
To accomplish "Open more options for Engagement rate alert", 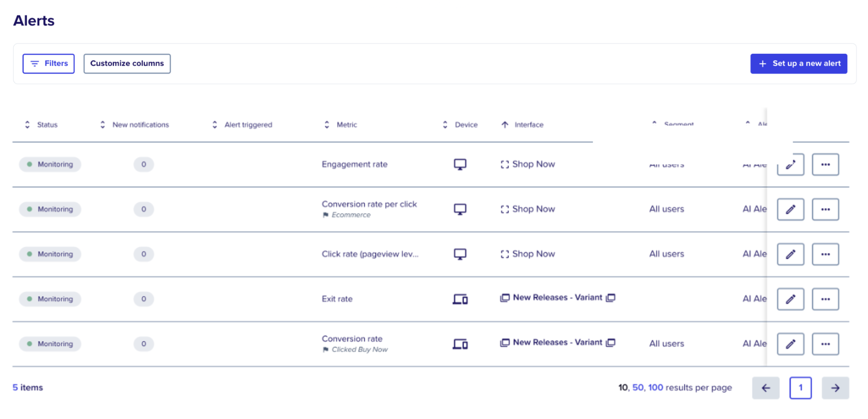I will [x=825, y=165].
